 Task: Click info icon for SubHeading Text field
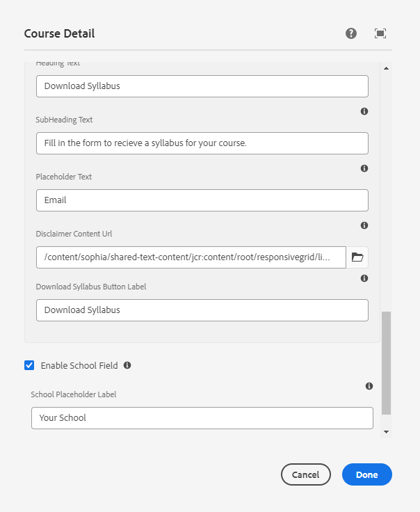pyautogui.click(x=364, y=111)
